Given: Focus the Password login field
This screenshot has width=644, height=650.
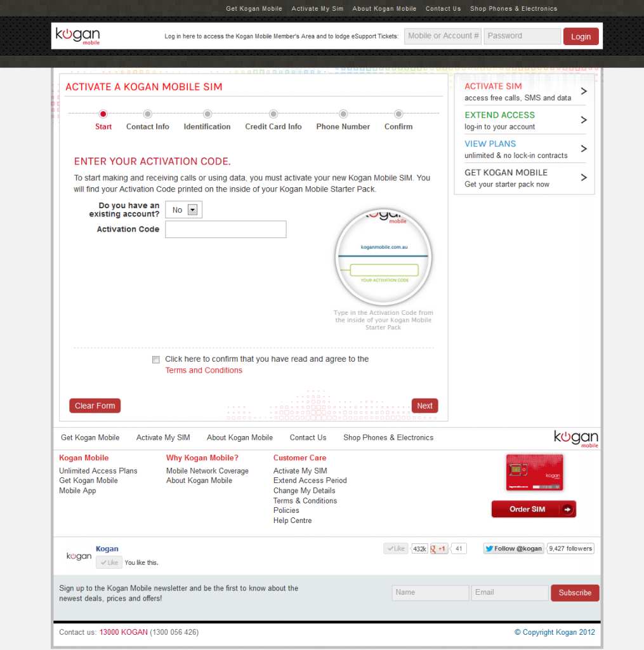Looking at the screenshot, I should [x=522, y=36].
